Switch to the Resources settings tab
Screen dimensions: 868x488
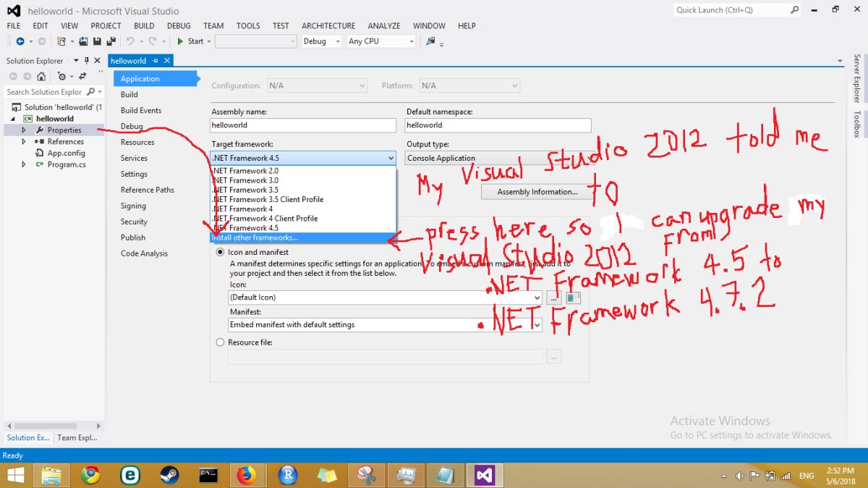click(x=137, y=142)
